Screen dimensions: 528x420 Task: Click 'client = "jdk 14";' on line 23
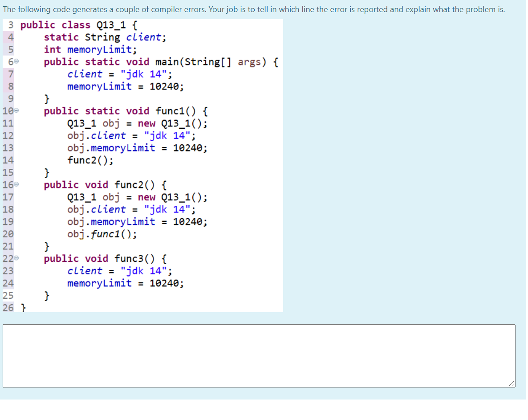(120, 271)
